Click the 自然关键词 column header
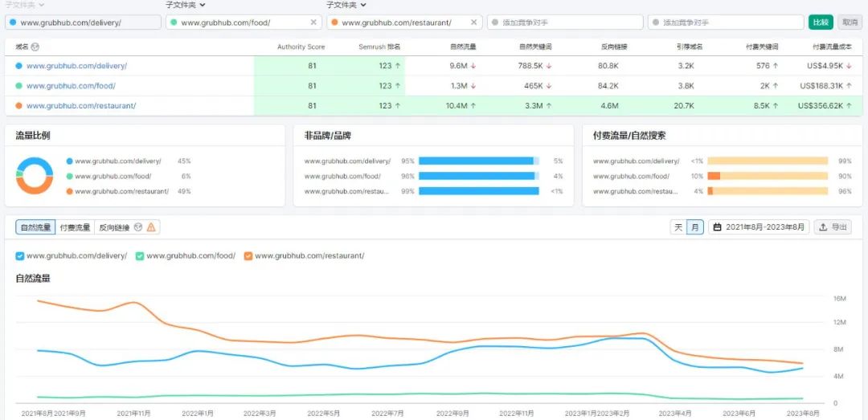868x420 pixels. (535, 47)
